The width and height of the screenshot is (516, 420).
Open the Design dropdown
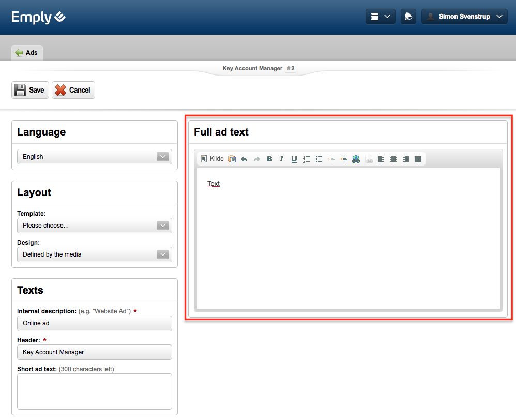point(95,254)
